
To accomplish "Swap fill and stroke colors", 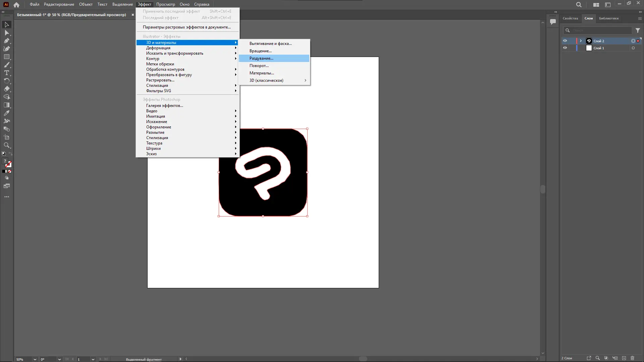I will [x=10, y=154].
